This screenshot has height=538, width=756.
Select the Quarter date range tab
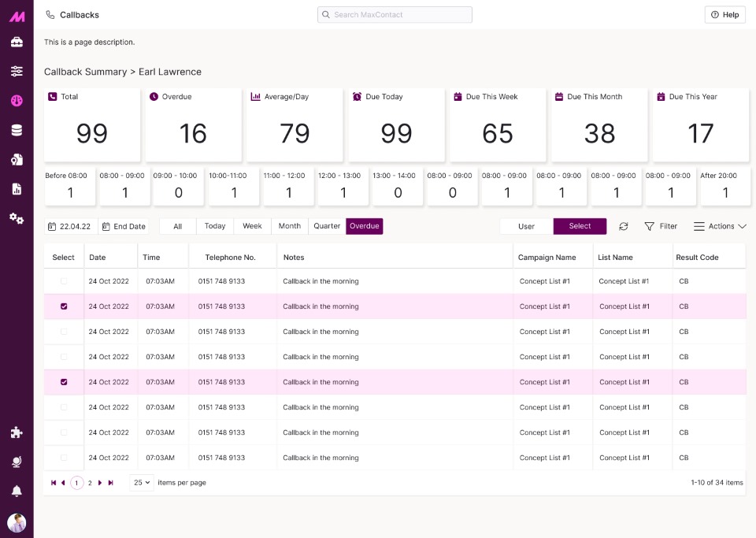coord(327,226)
